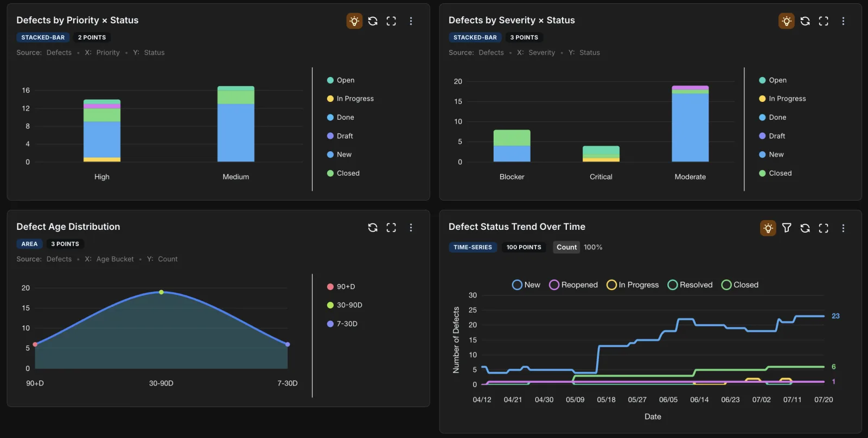Open more options menu for Defects by Priority
The image size is (868, 438).
click(411, 21)
